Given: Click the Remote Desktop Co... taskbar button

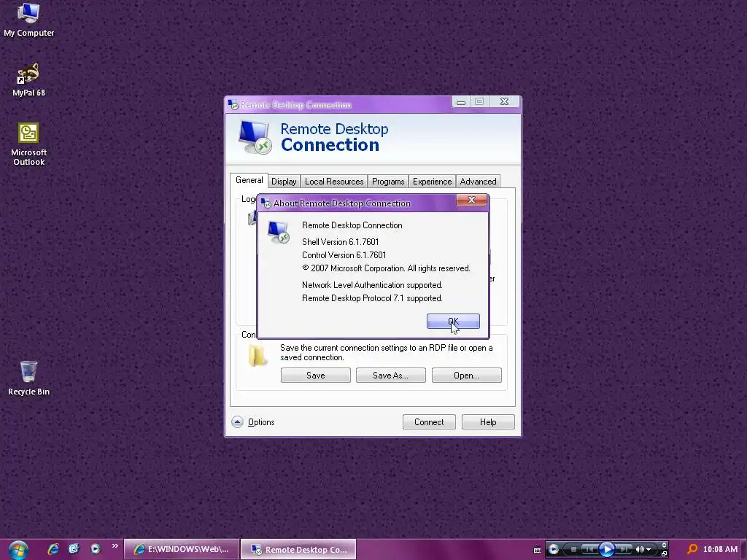Looking at the screenshot, I should (298, 550).
